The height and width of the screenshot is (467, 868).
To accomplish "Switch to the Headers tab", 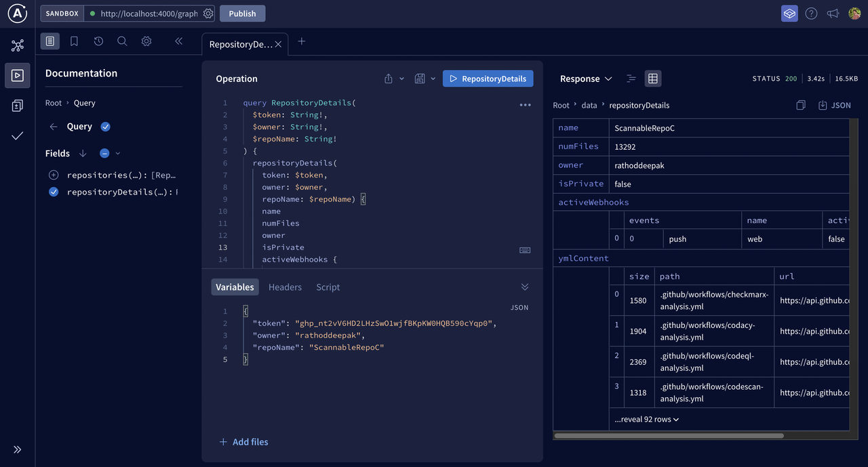I will [x=285, y=287].
